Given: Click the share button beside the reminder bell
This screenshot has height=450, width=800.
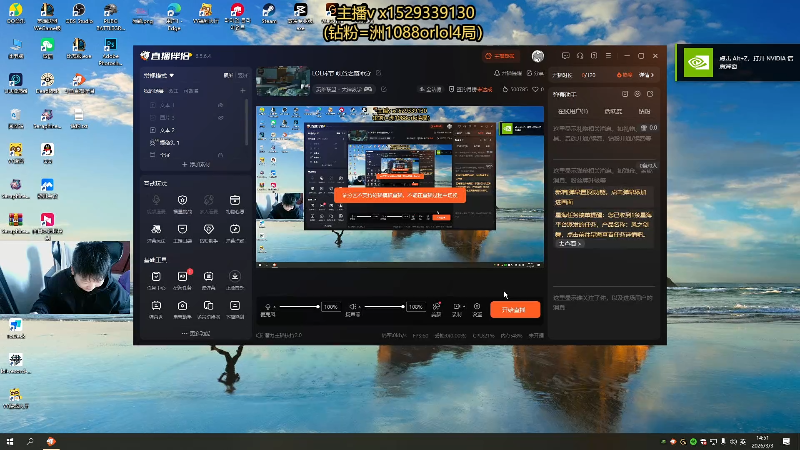Looking at the screenshot, I should click(535, 73).
